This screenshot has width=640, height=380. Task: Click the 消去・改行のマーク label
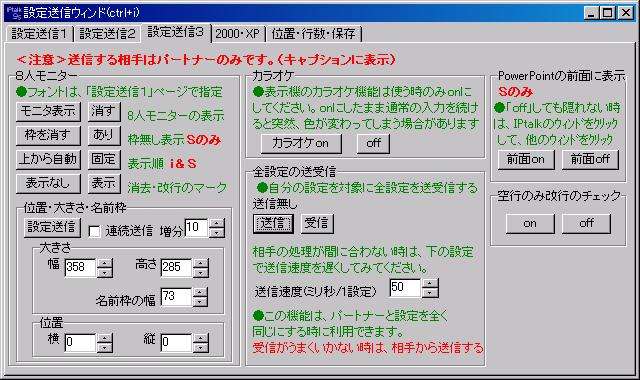(177, 187)
